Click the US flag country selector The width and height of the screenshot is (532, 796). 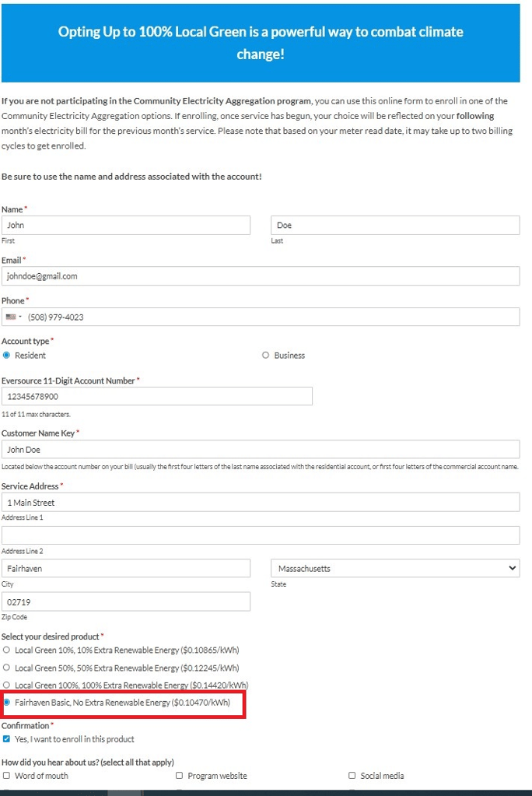tap(13, 317)
